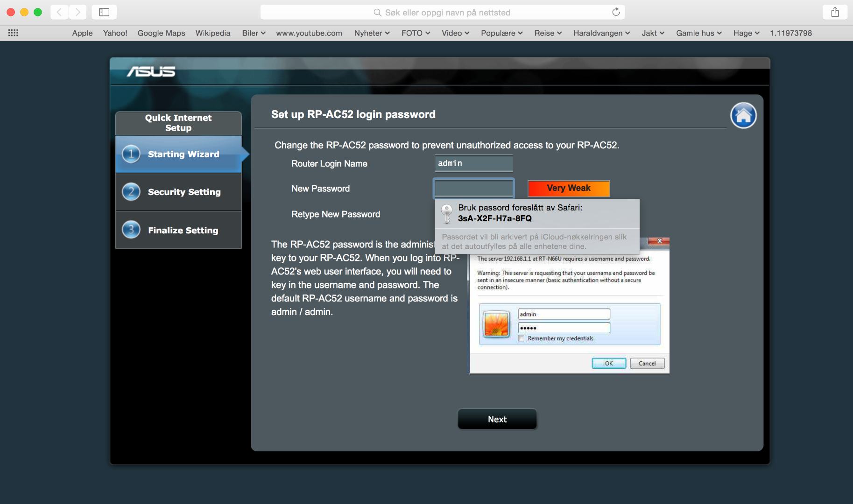Image resolution: width=853 pixels, height=504 pixels.
Task: Expand the Biler bookmarks folder
Action: [x=254, y=33]
